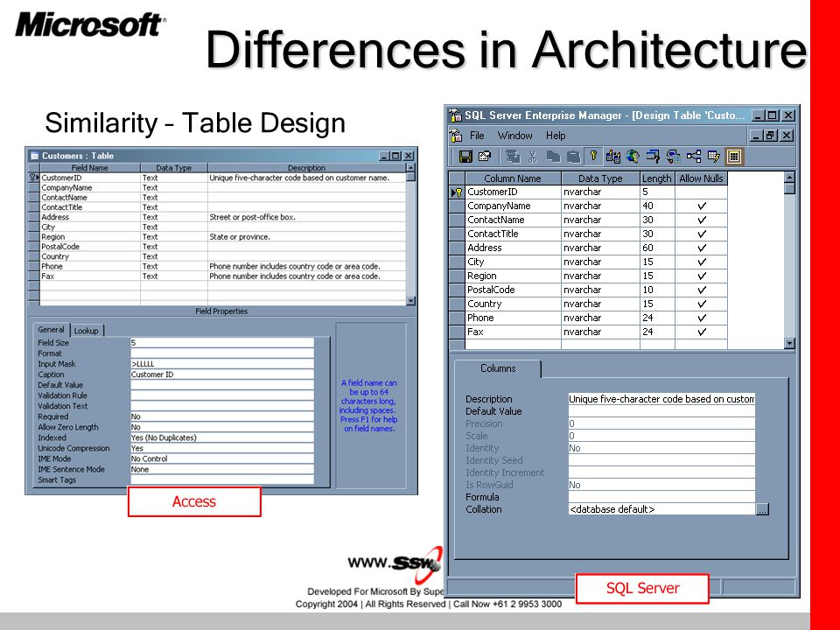The width and height of the screenshot is (840, 630).
Task: Click the Allow Nulls column header
Action: tap(701, 178)
